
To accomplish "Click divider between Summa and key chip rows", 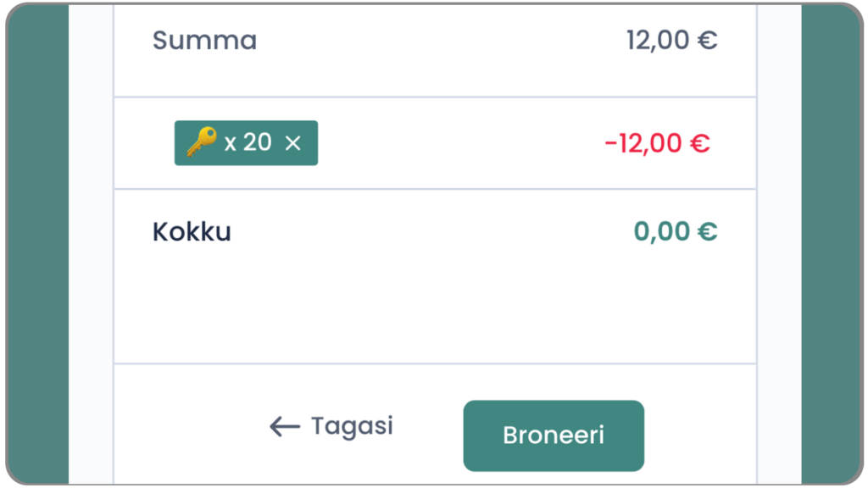I will (434, 97).
